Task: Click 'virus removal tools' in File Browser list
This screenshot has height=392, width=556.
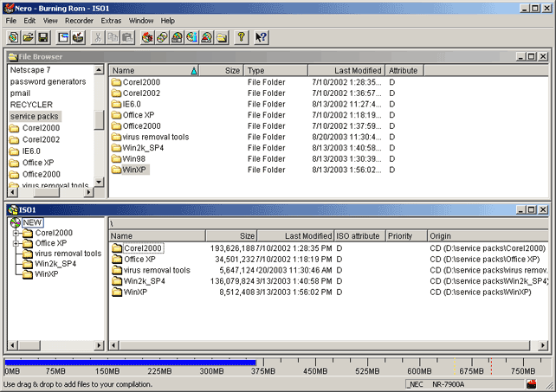Action: [x=155, y=137]
